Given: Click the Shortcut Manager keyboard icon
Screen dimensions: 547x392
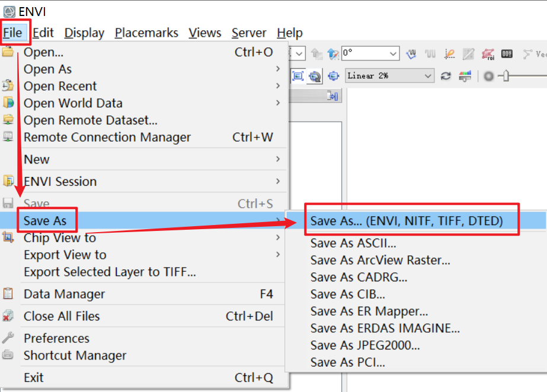Looking at the screenshot, I should 8,355.
